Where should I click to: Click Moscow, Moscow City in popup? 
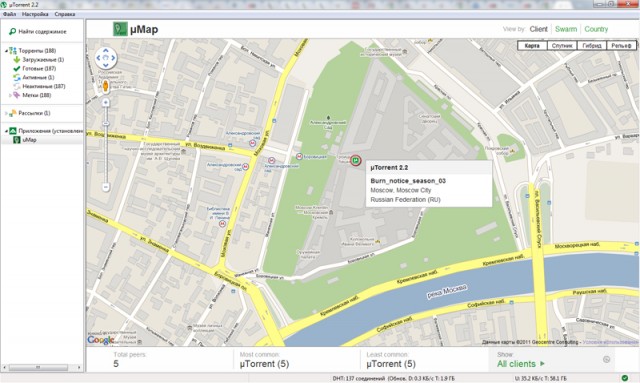tap(401, 190)
